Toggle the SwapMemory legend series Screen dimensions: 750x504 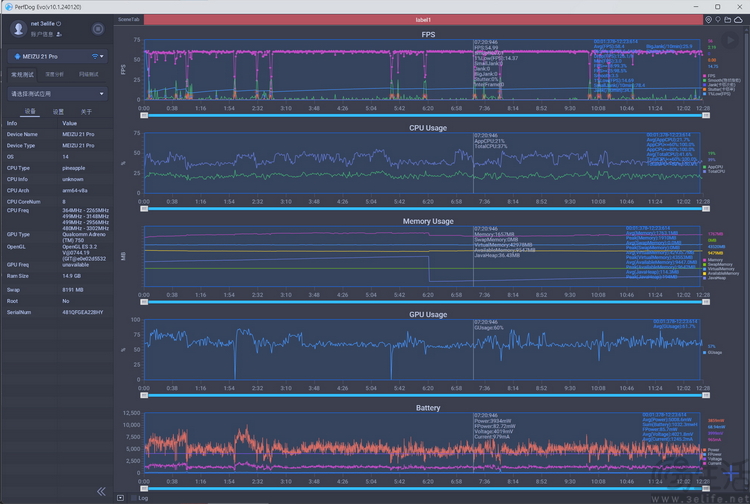tap(718, 264)
